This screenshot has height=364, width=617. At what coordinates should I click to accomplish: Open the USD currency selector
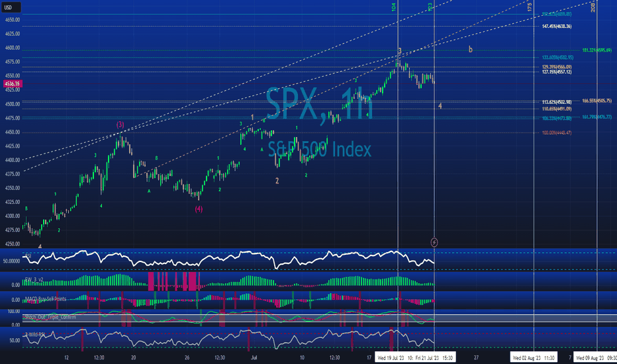click(x=11, y=7)
